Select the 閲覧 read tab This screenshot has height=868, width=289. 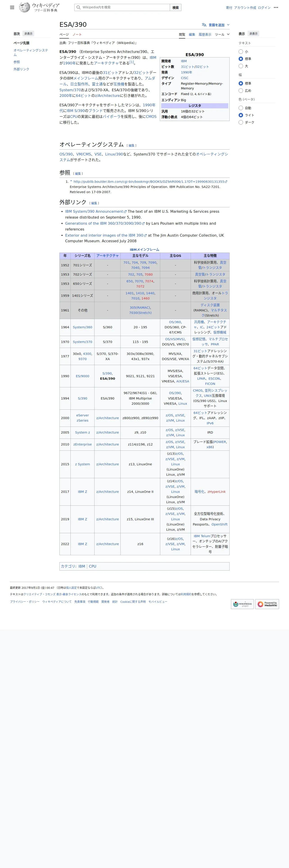click(182, 34)
